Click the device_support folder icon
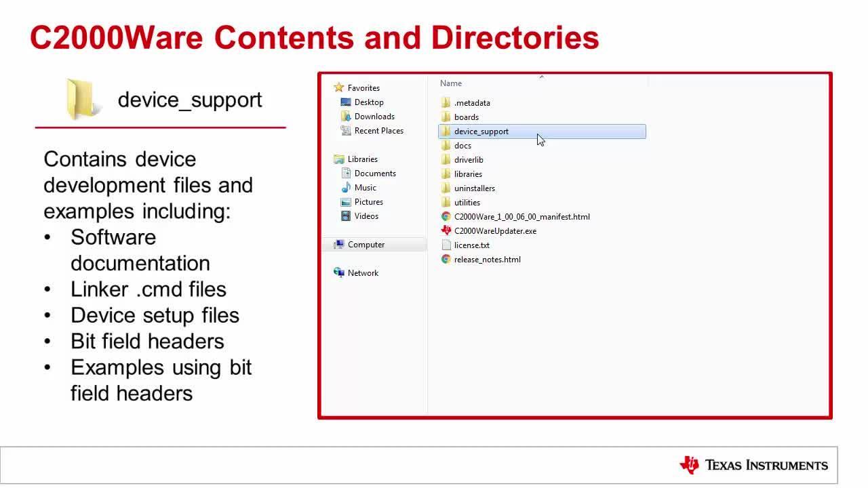Viewport: 868px width, 488px height. tap(446, 131)
